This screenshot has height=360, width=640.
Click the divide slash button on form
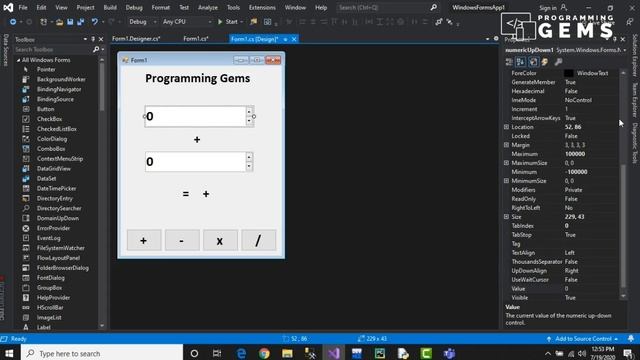click(x=258, y=240)
